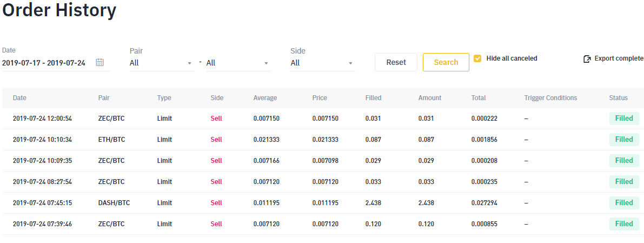
Task: Click the Total column header
Action: click(478, 98)
